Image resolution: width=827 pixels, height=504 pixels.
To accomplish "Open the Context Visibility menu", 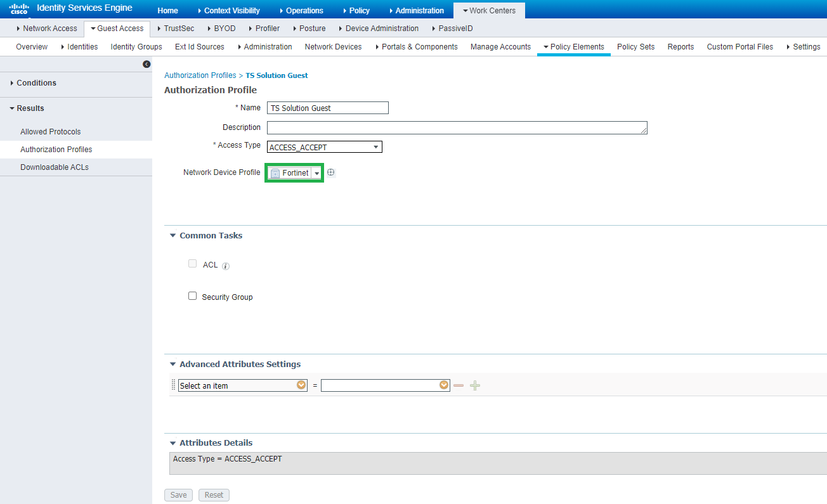I will [x=229, y=11].
